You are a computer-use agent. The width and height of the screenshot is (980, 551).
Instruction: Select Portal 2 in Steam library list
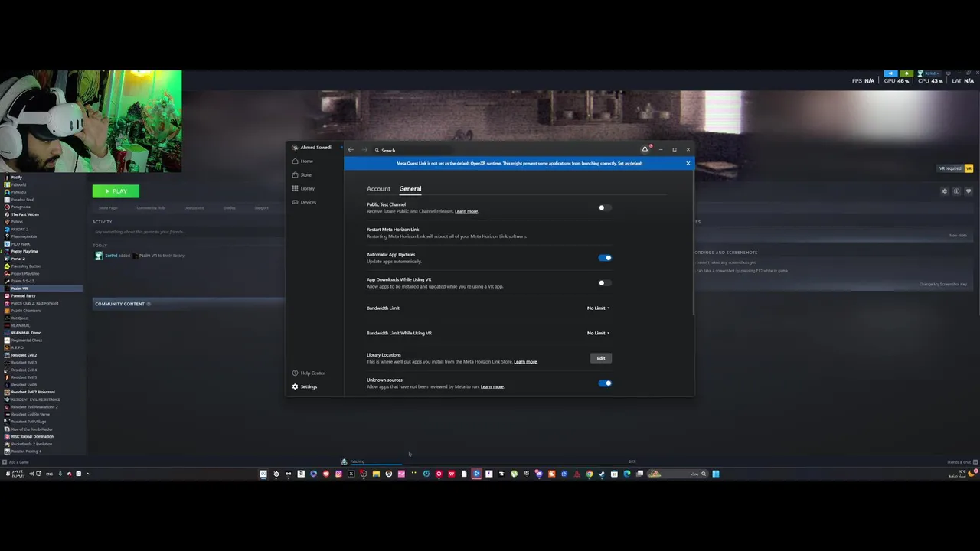click(41, 259)
